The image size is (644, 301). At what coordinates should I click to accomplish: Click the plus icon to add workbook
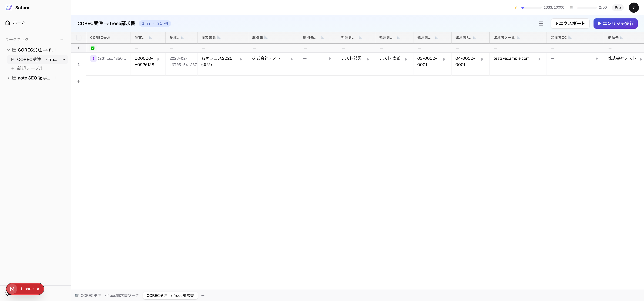[62, 40]
